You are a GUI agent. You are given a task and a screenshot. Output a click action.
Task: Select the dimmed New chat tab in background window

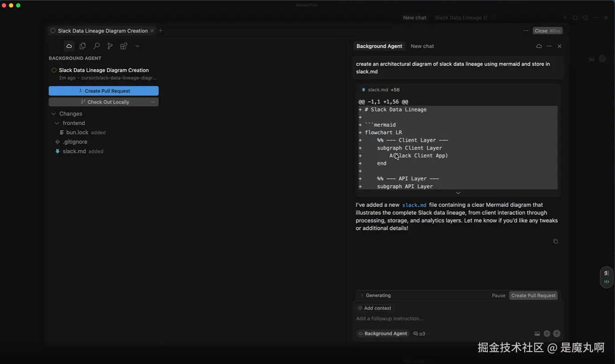pos(415,18)
